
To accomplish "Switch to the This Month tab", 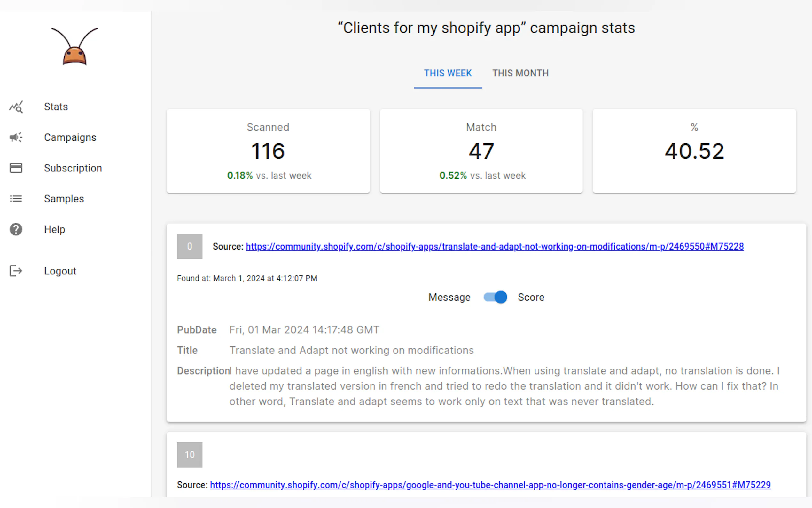I will point(520,73).
